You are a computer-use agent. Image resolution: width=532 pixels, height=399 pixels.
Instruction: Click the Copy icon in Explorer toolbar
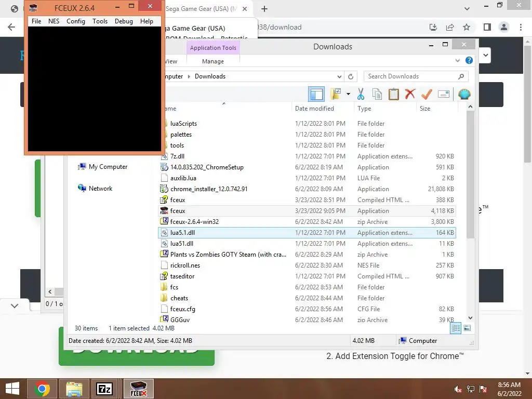377,94
